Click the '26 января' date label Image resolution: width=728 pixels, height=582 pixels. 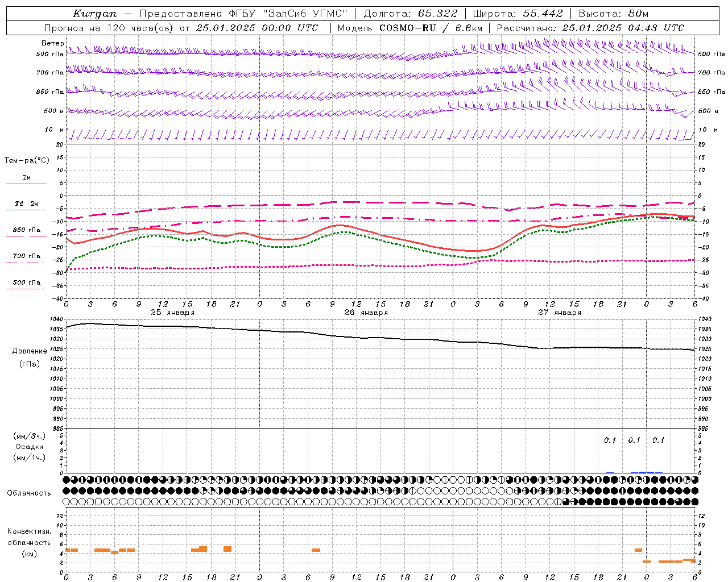(366, 313)
